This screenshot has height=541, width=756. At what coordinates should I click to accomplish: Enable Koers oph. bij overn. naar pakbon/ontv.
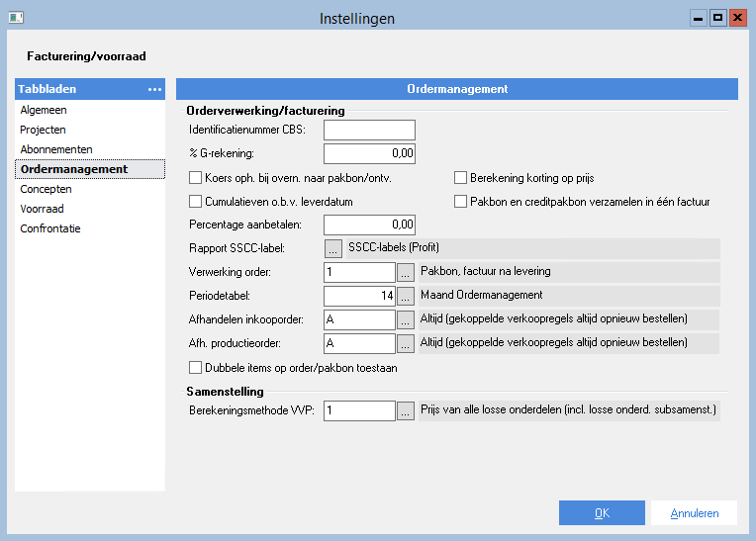point(195,178)
